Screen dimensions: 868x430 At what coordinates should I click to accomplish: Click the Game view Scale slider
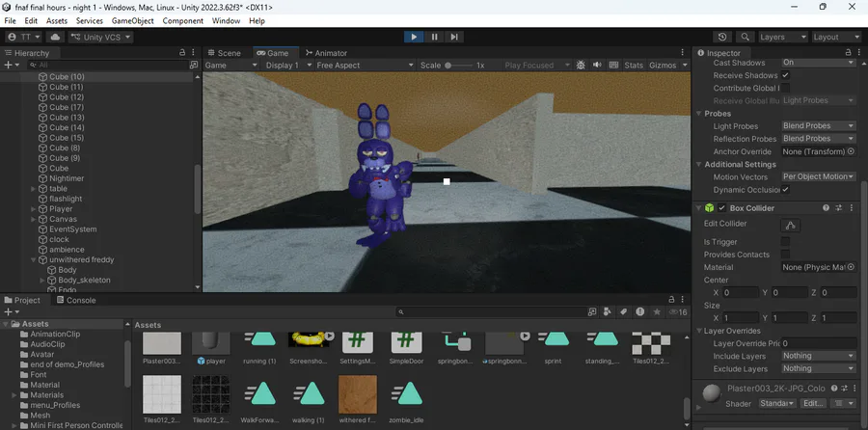[458, 66]
